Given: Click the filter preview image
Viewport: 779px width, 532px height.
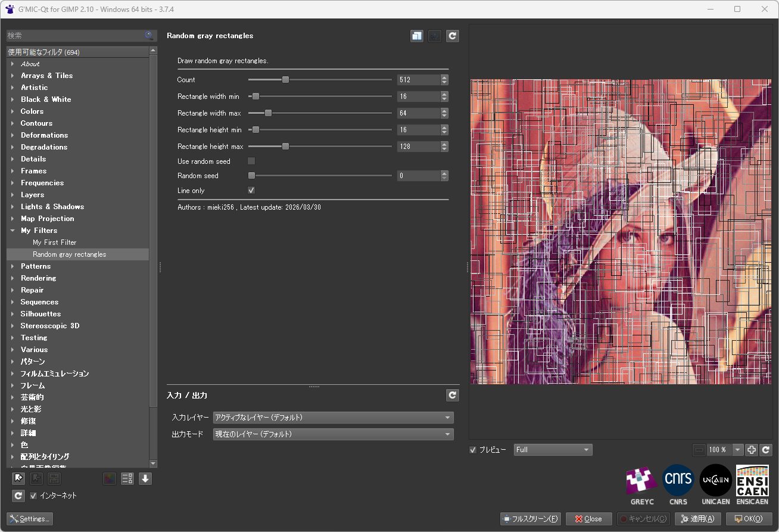Looking at the screenshot, I should [621, 232].
